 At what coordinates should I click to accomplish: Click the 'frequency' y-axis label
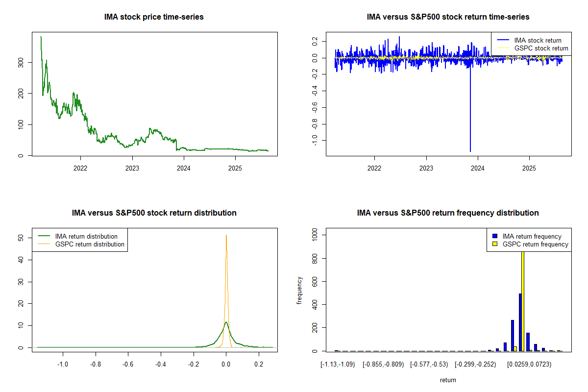pos(300,290)
